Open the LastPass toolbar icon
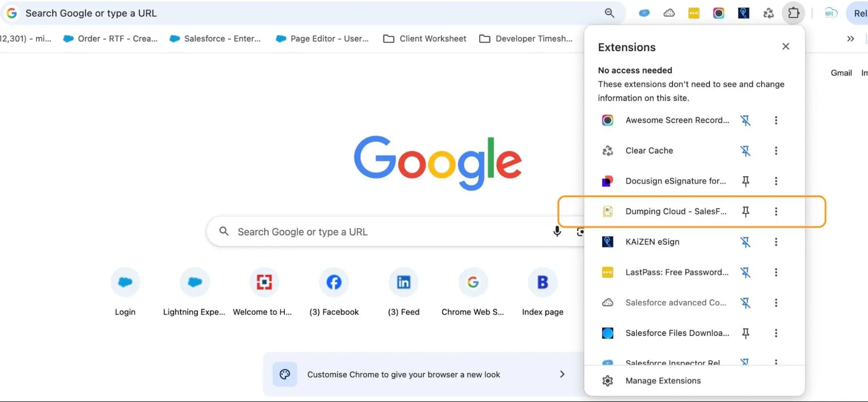The image size is (868, 402). tap(694, 13)
